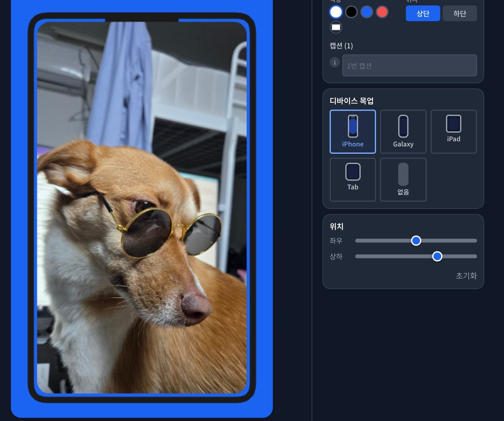Viewport: 504px width, 421px height.
Task: Reset position with 초기화
Action: [x=466, y=276]
